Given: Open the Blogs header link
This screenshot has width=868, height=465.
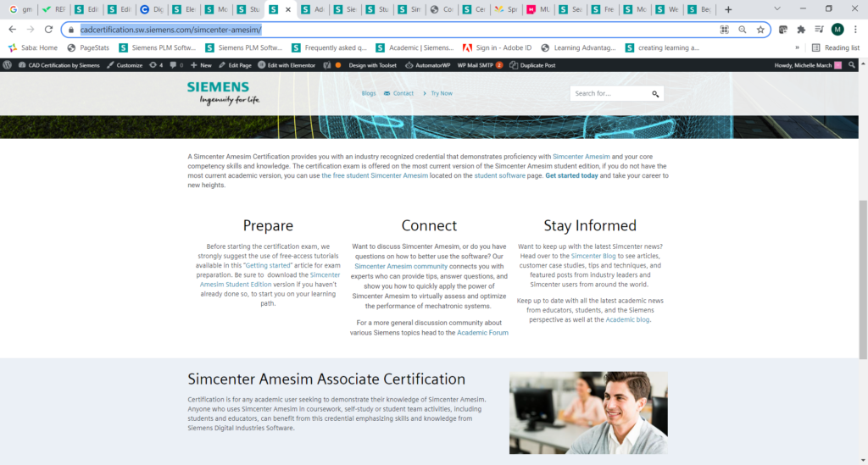Looking at the screenshot, I should pyautogui.click(x=369, y=93).
